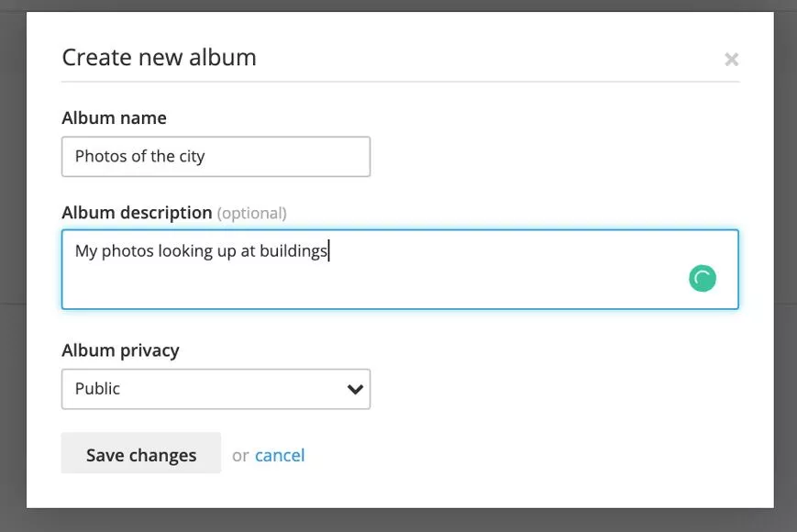Click the word "Photos" in Album name field
The image size is (797, 532).
click(x=101, y=157)
